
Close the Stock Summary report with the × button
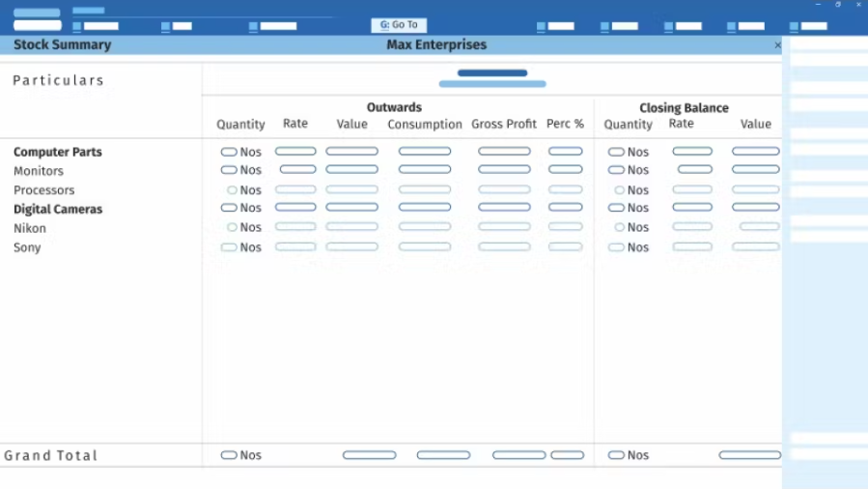(777, 44)
